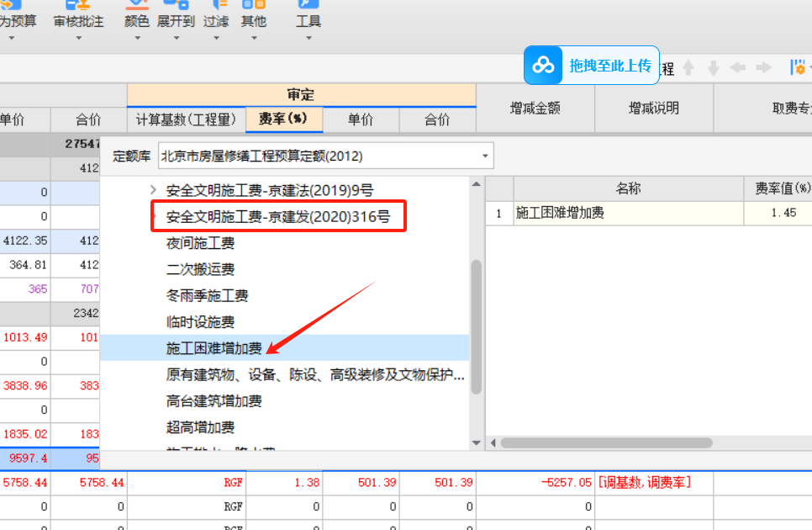Screen dimensions: 812x530
Task: Click the 9597.4 highlighted cell
Action: point(25,458)
